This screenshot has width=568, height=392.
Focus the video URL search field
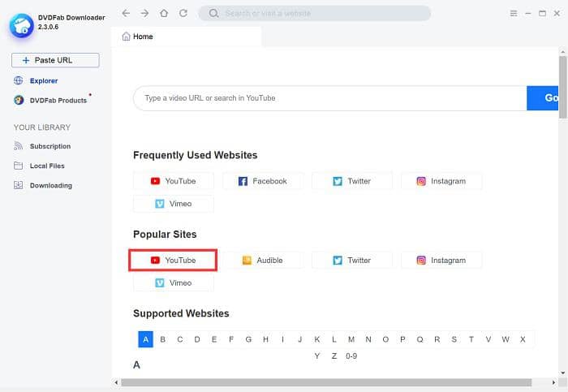coord(329,98)
